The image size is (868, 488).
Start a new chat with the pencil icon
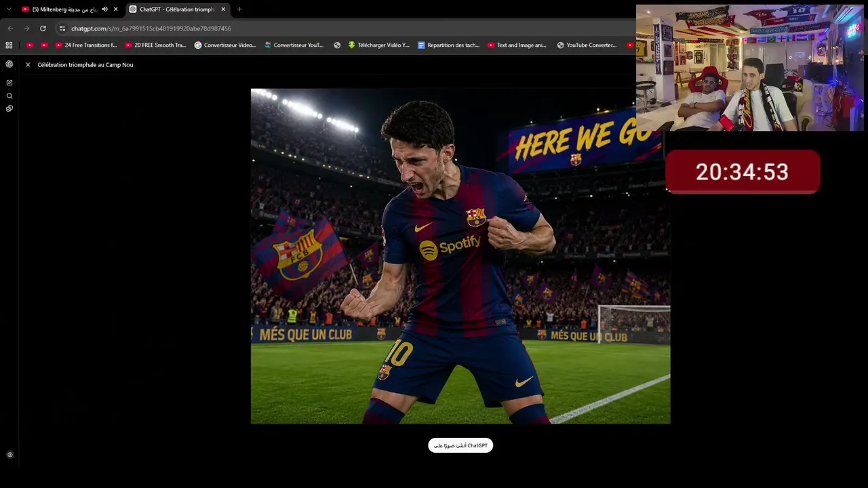click(9, 83)
